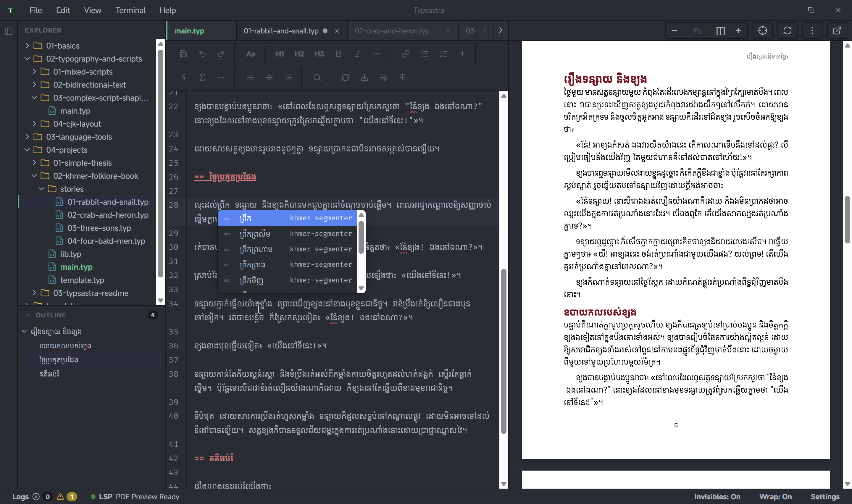Switch preview to grid page layout
The image size is (852, 504).
(720, 31)
